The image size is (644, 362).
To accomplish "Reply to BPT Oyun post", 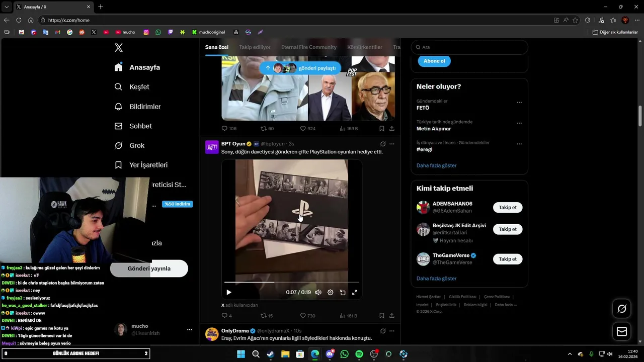I will [x=226, y=316].
